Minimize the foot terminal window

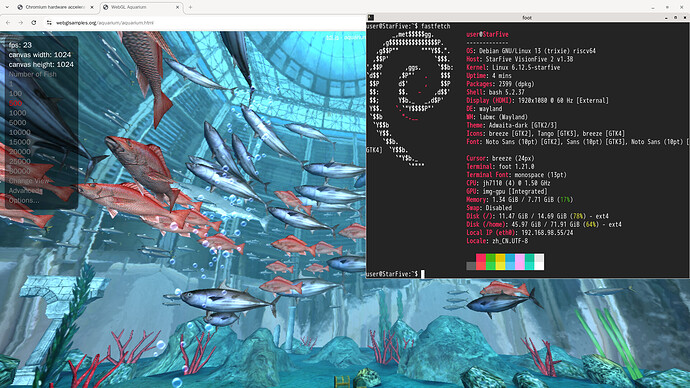[x=666, y=18]
